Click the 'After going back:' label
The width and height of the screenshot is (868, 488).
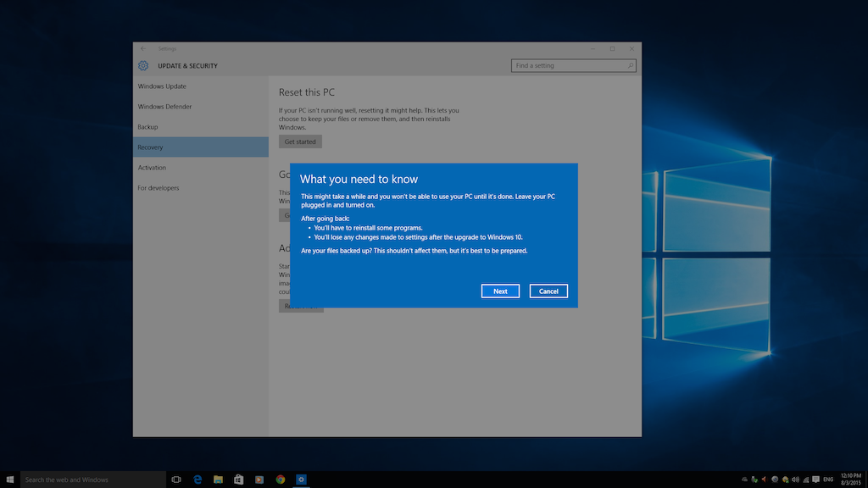[x=325, y=219]
